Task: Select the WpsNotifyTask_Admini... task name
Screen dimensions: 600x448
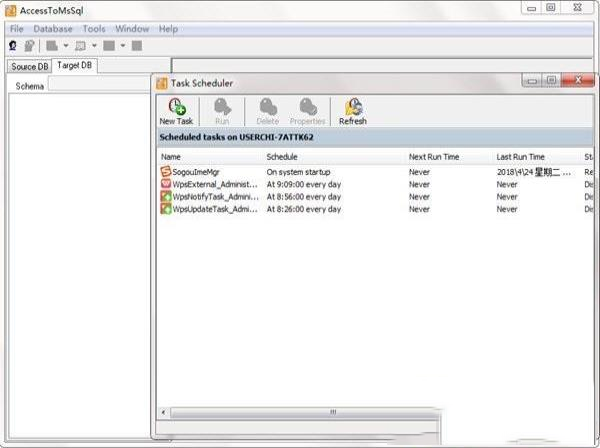Action: pos(215,197)
